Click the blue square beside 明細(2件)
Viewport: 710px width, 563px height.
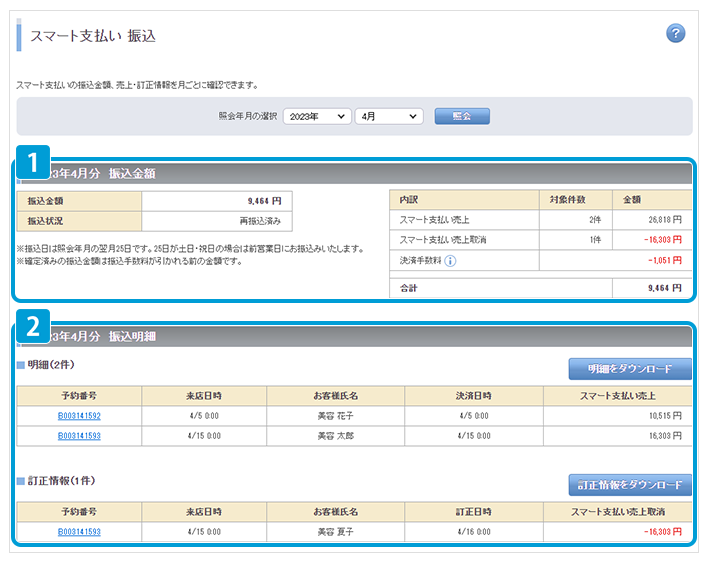tap(20, 365)
